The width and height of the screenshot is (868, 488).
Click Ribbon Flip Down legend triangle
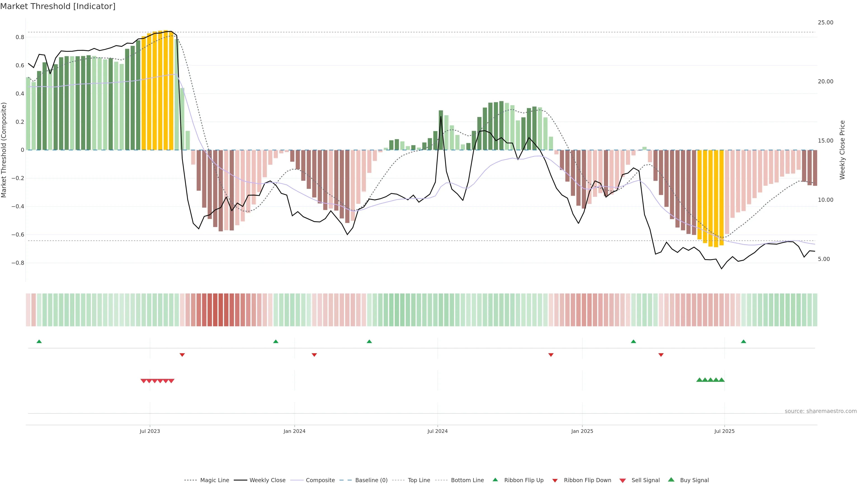(555, 480)
